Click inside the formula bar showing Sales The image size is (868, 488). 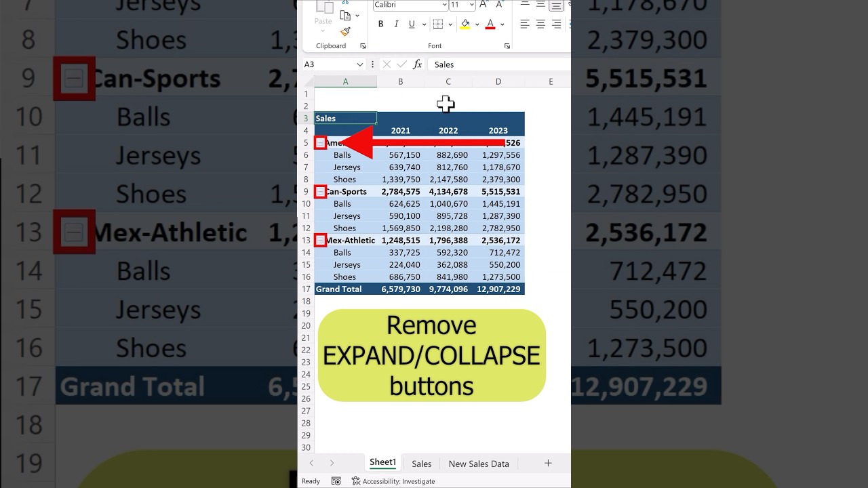498,64
